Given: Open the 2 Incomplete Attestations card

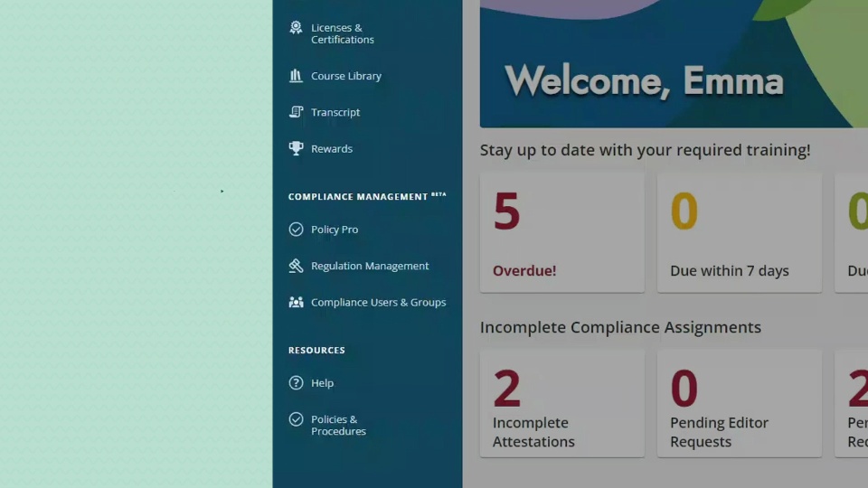Looking at the screenshot, I should (561, 403).
